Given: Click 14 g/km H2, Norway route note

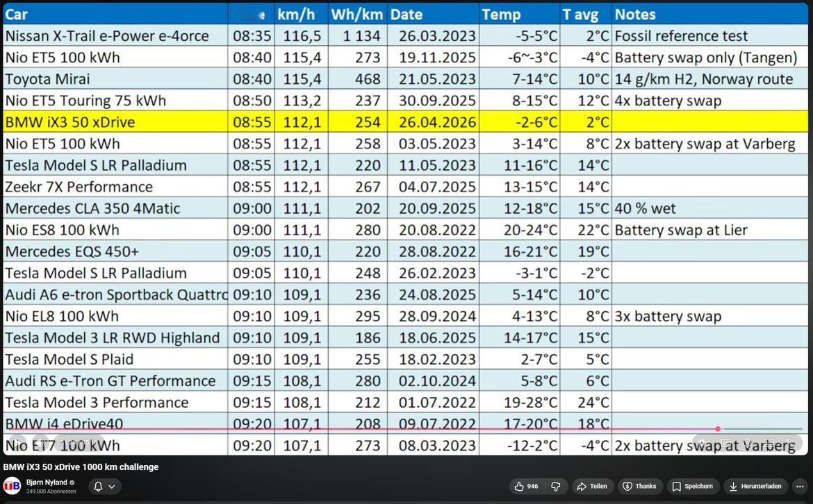Looking at the screenshot, I should (704, 78).
